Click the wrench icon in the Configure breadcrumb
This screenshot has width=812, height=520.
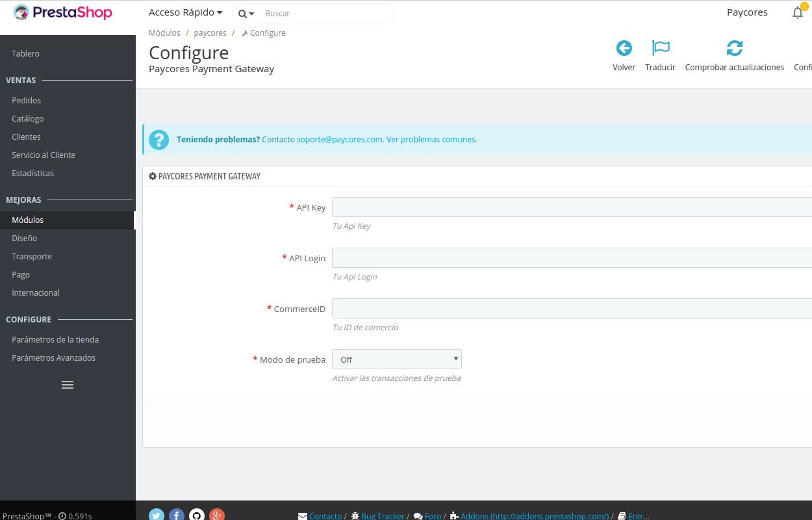tap(245, 33)
